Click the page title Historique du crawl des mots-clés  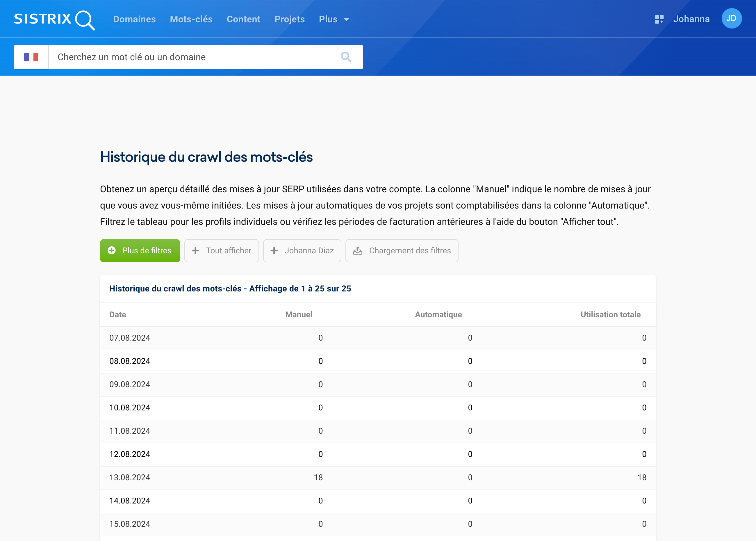click(x=206, y=157)
